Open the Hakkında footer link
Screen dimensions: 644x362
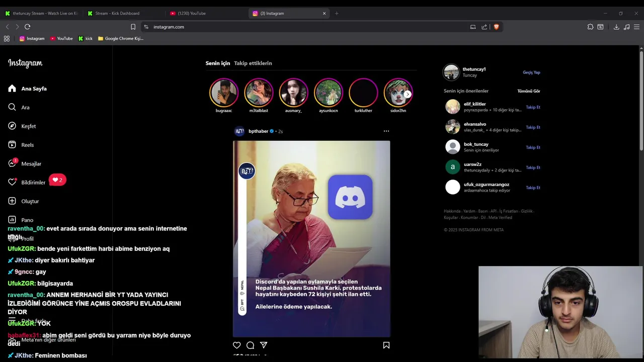[x=452, y=211]
